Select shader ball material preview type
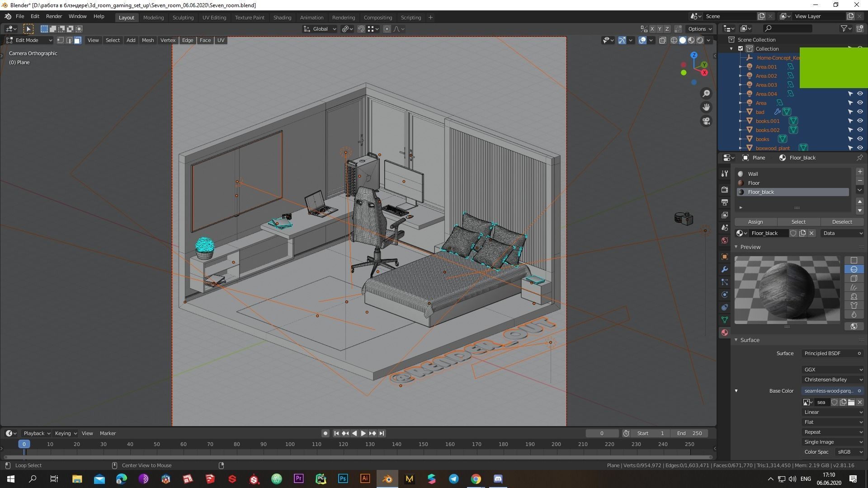Screen dimensions: 868x488 click(x=854, y=296)
